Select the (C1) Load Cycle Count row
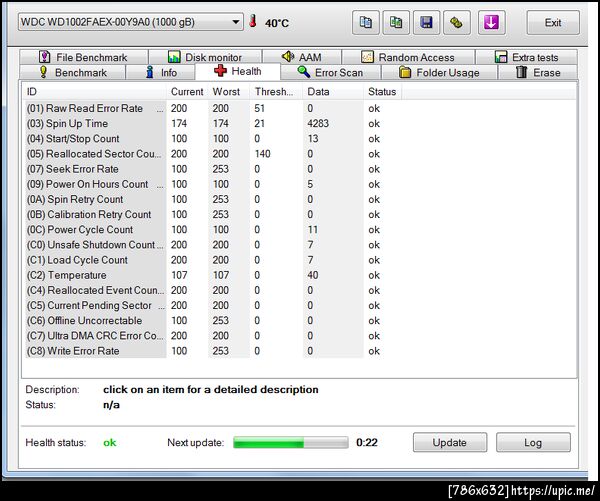 212,260
